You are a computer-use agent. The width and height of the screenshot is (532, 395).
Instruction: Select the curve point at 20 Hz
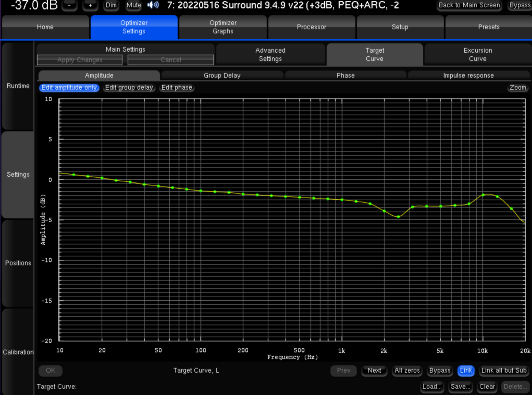(102, 178)
